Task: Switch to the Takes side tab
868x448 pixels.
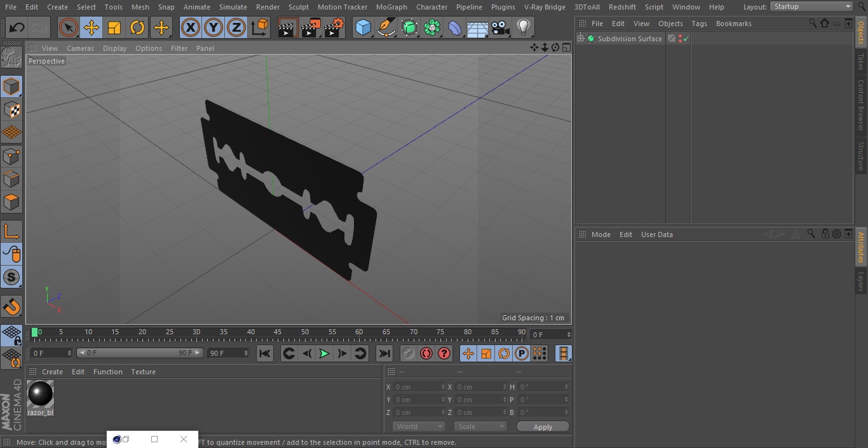Action: click(861, 62)
